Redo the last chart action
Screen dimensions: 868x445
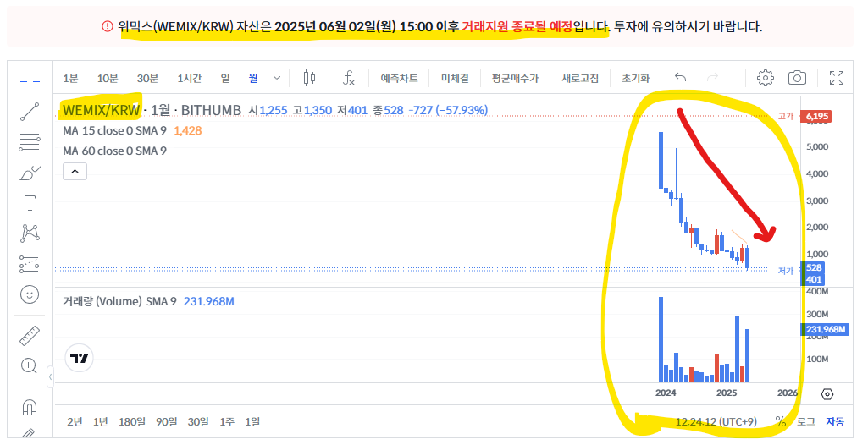click(712, 78)
